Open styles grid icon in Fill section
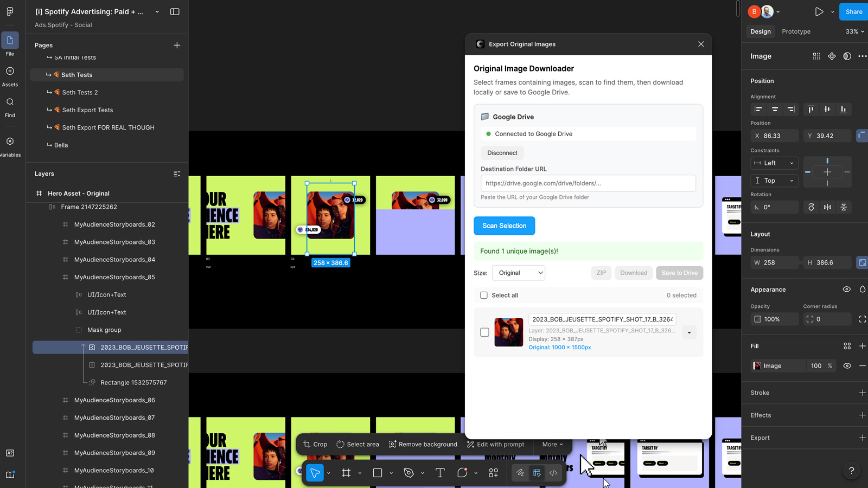The height and width of the screenshot is (488, 868). (x=847, y=346)
